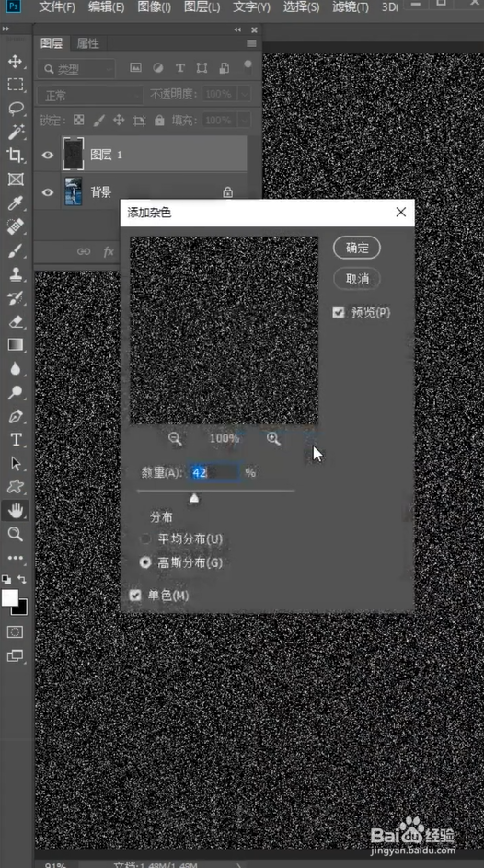Open the 文件(F) menu
Image resolution: width=484 pixels, height=868 pixels.
click(57, 7)
